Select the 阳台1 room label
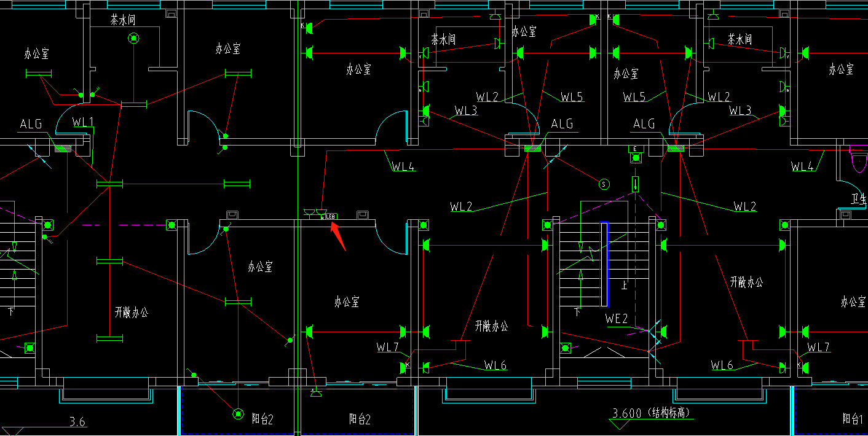 [x=853, y=419]
